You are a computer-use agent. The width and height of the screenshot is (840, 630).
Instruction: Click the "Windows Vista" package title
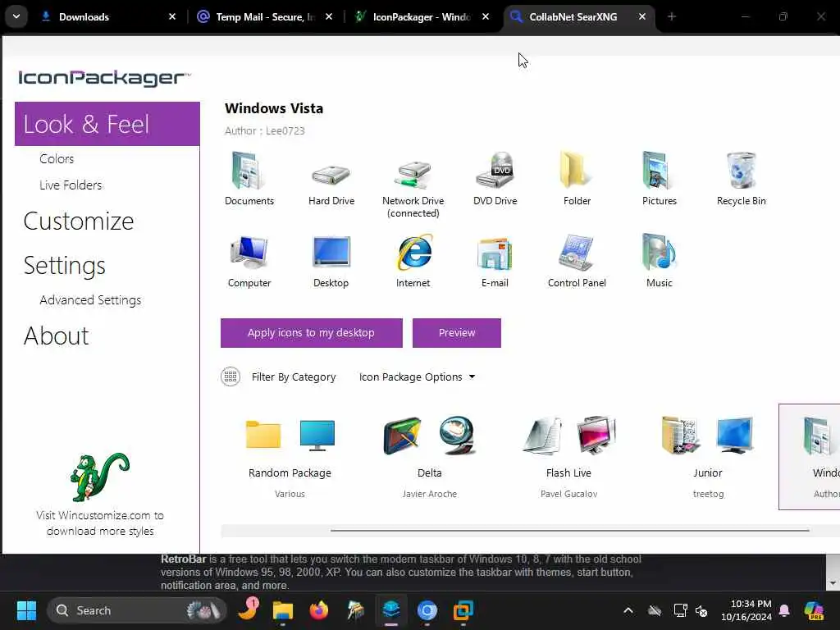coord(274,108)
